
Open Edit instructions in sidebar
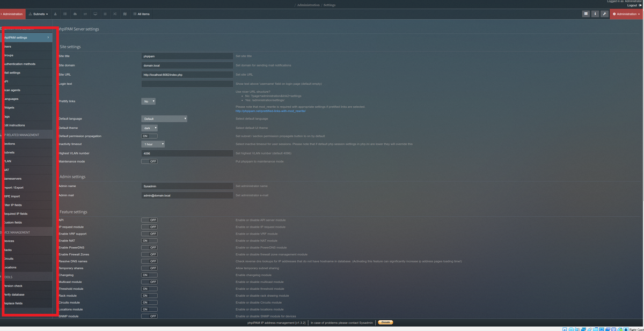[26, 125]
